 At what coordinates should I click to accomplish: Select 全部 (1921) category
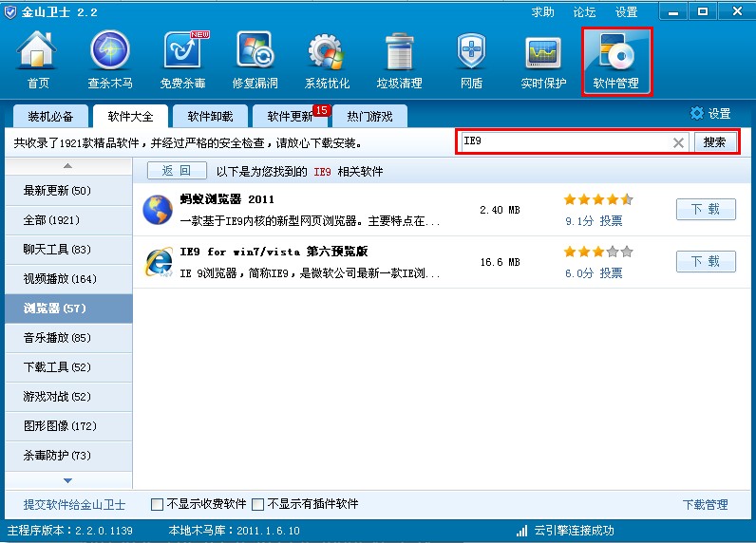pyautogui.click(x=68, y=220)
